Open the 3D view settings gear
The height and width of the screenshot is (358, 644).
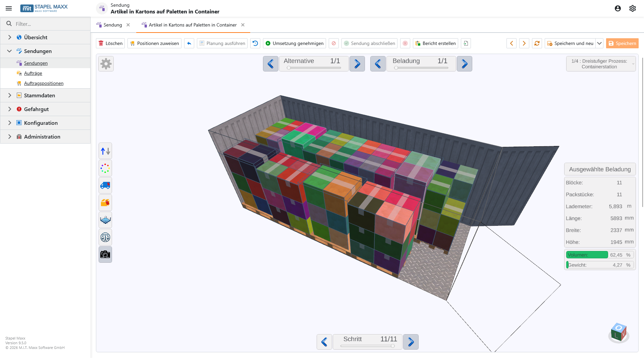point(106,64)
